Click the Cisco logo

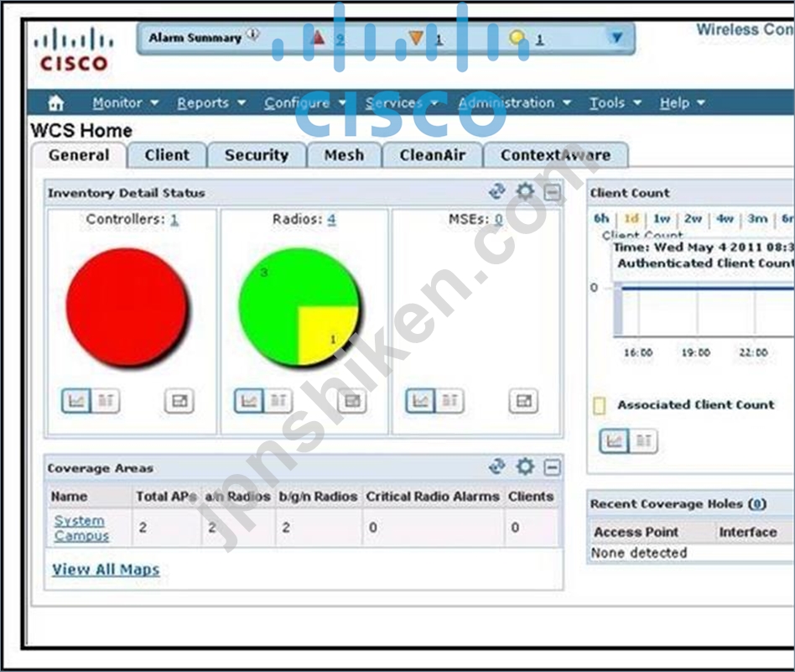point(74,49)
